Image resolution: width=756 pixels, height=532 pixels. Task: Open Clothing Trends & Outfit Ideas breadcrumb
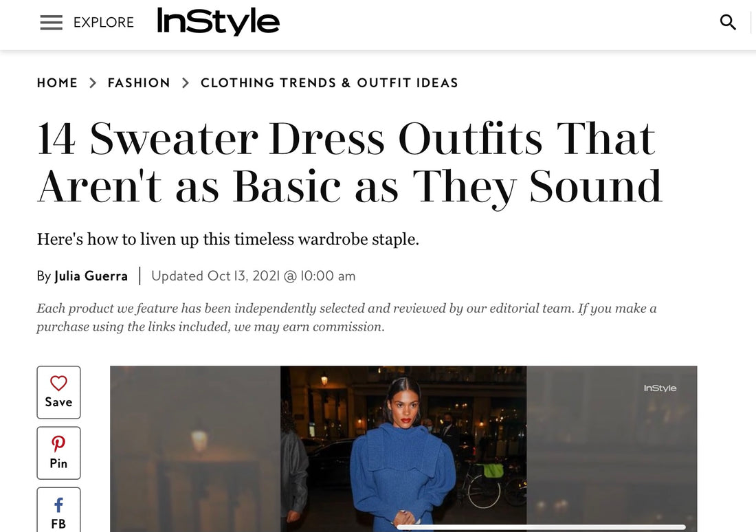click(x=329, y=83)
